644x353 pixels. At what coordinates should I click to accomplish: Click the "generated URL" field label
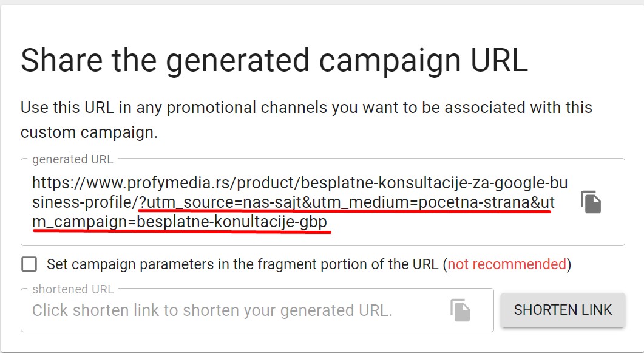[x=72, y=159]
